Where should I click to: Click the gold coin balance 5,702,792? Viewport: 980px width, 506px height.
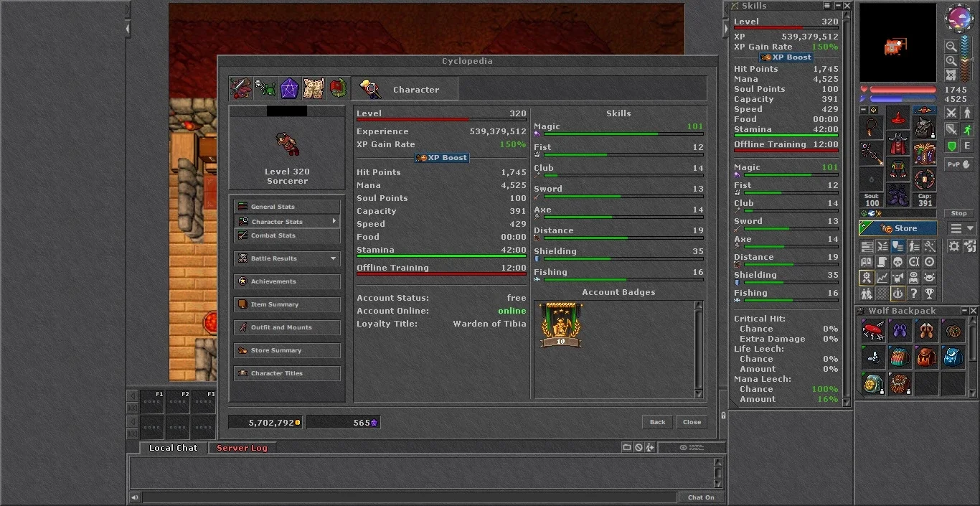(265, 423)
